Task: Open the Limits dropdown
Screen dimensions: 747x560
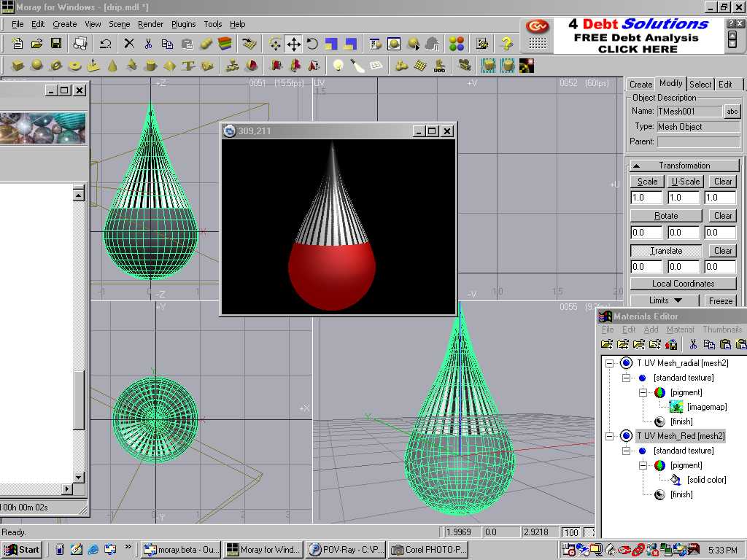Action: [665, 300]
